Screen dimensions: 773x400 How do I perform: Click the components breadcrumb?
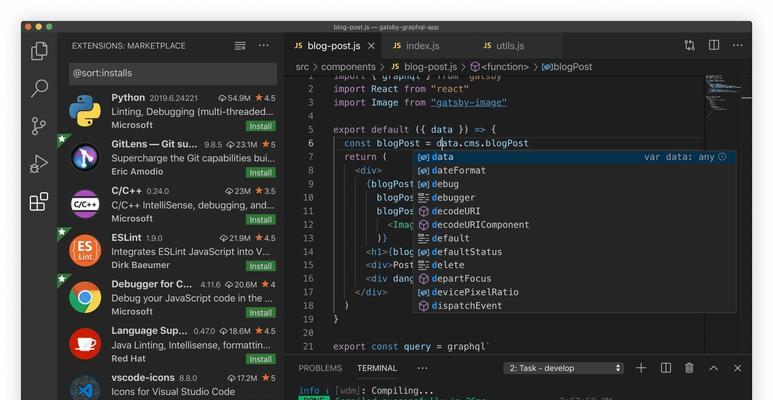(348, 67)
